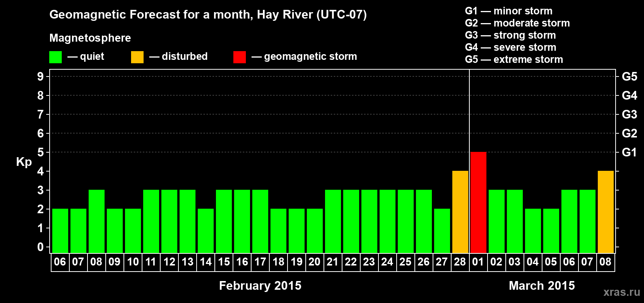
Task: Click the 'geomagnetic storm' legend label
Action: [310, 56]
